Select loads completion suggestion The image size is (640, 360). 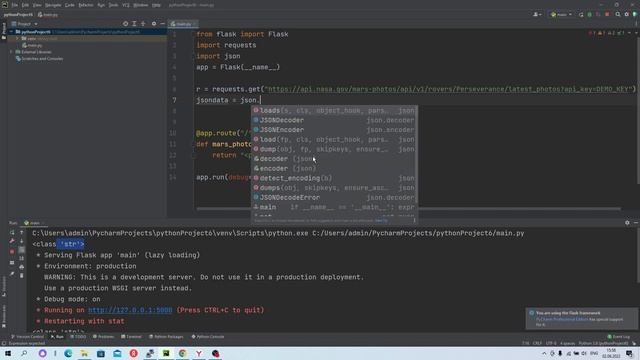pyautogui.click(x=334, y=111)
